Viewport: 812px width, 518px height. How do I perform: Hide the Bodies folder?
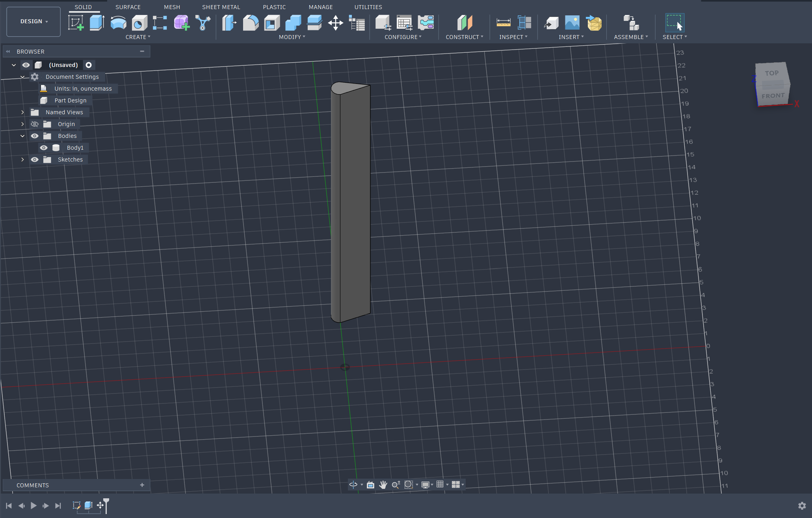[x=35, y=136]
